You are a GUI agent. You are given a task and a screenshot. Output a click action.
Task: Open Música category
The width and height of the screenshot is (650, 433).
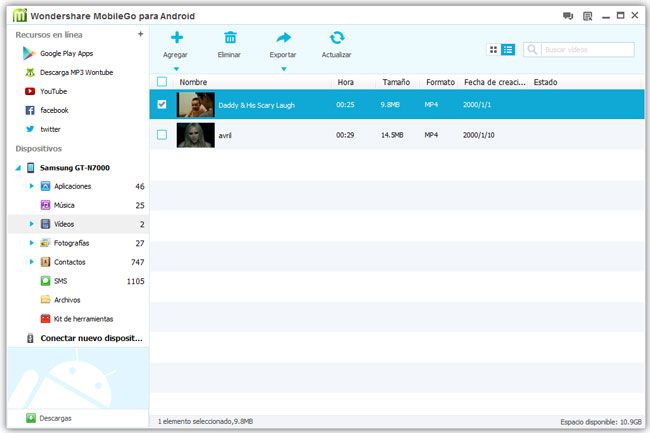click(x=64, y=205)
